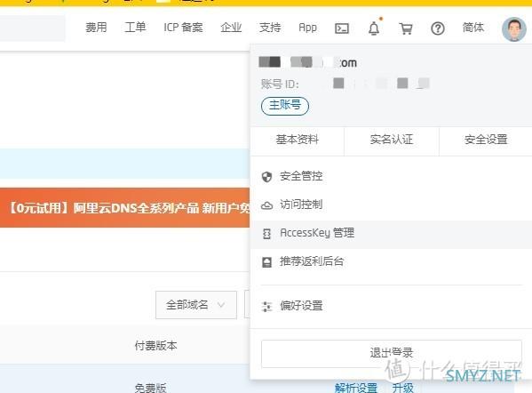
Task: Click the 主账号 badge
Action: (x=285, y=106)
